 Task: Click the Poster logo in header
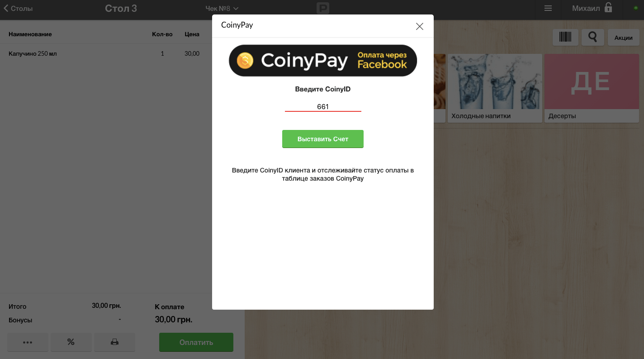pyautogui.click(x=323, y=8)
